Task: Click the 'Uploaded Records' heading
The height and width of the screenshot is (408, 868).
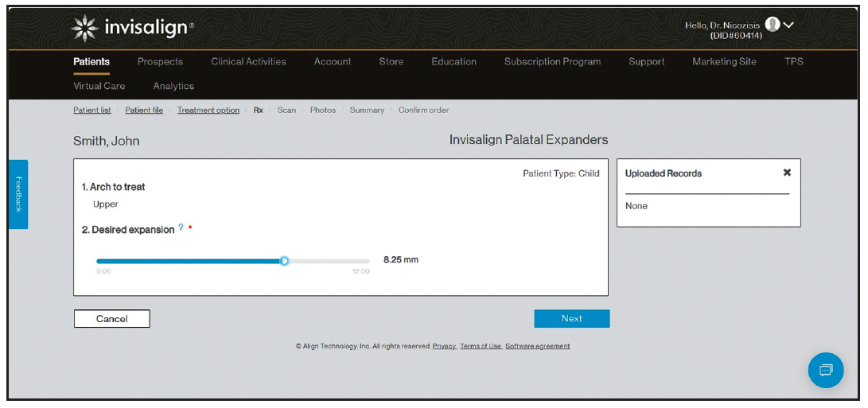Action: coord(664,173)
